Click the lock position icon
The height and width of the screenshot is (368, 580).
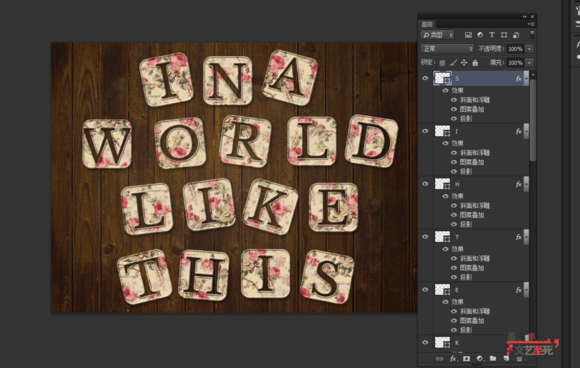(464, 63)
